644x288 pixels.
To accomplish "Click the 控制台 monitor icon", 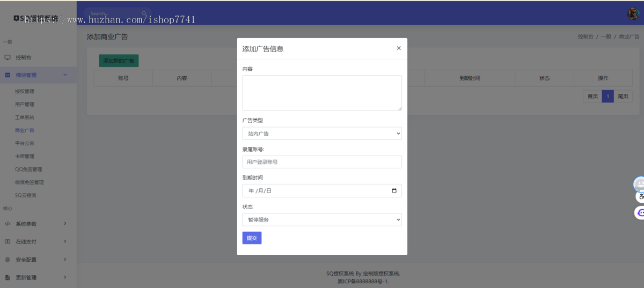I will 8,57.
